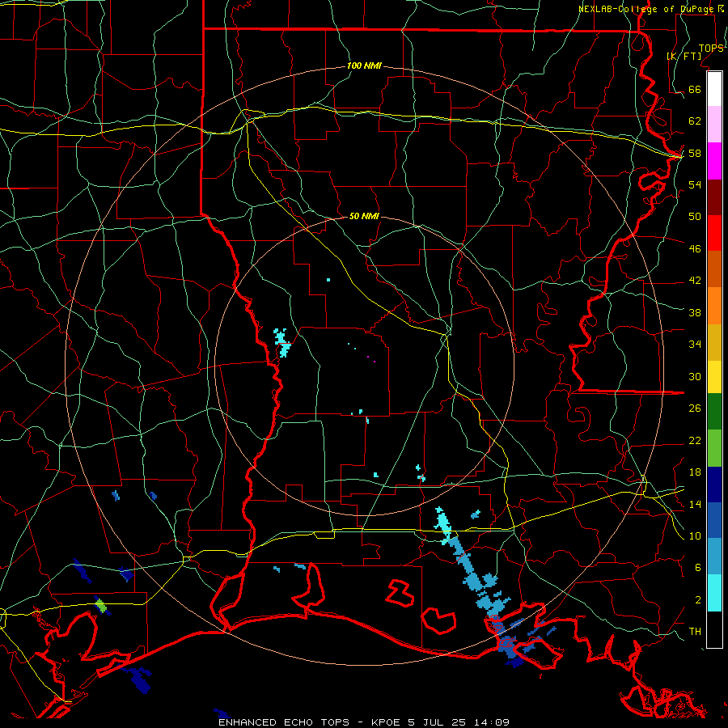Click the '26' legend value
This screenshot has height=728, width=728.
pyautogui.click(x=695, y=408)
